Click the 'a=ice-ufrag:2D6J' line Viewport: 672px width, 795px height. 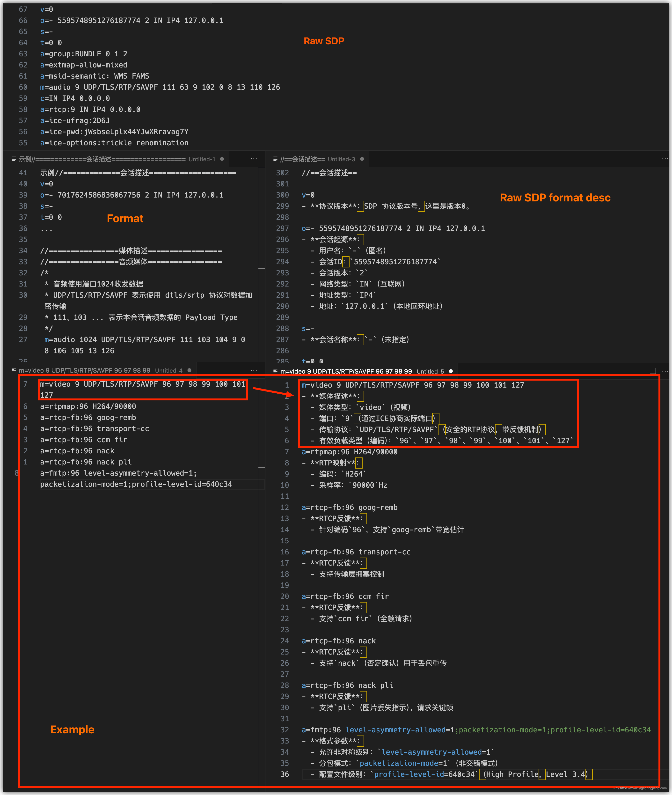tap(75, 120)
